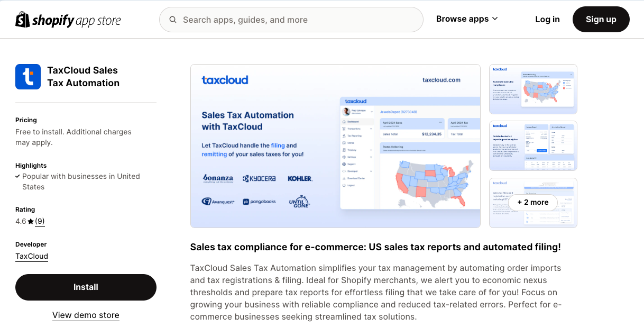Image resolution: width=644 pixels, height=327 pixels.
Task: Click the 'Sales tax compliance for e-commerce' heading
Action: [375, 247]
